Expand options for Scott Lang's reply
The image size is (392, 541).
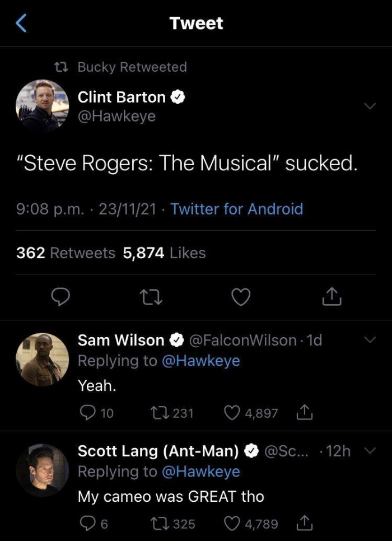point(370,451)
